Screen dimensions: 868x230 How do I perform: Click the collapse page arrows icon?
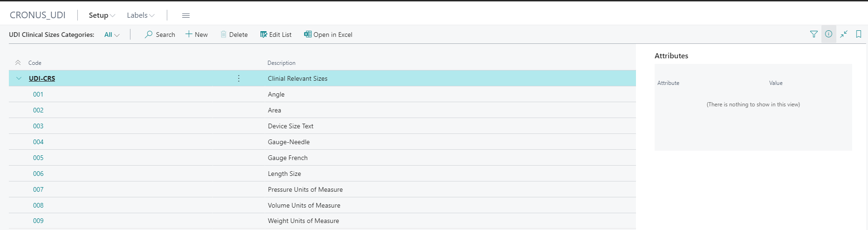click(x=844, y=34)
